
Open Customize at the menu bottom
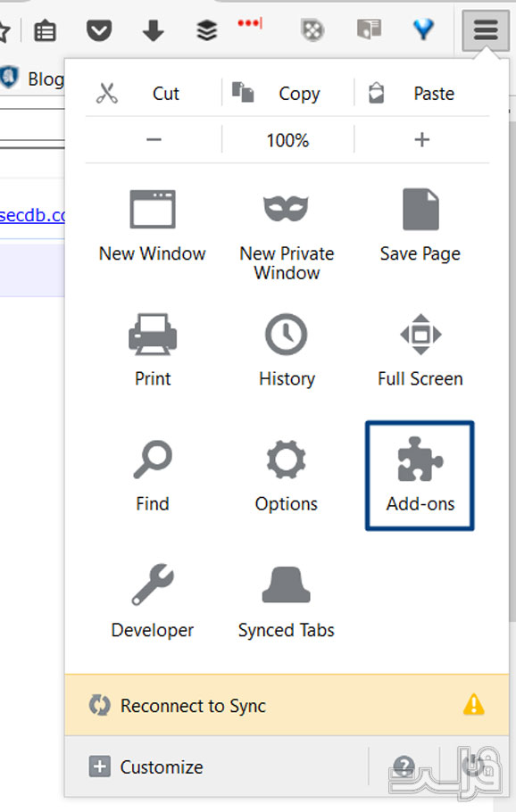[146, 766]
